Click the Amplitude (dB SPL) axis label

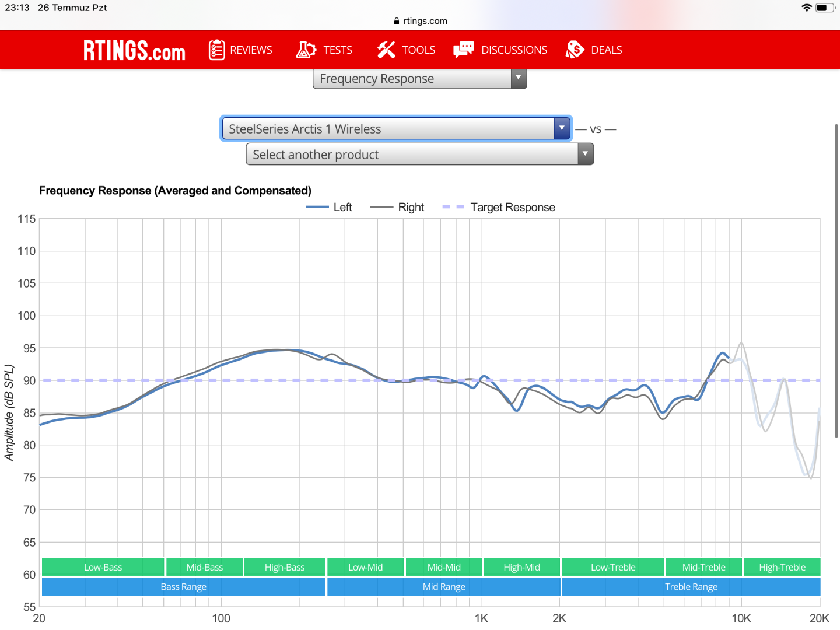9,412
